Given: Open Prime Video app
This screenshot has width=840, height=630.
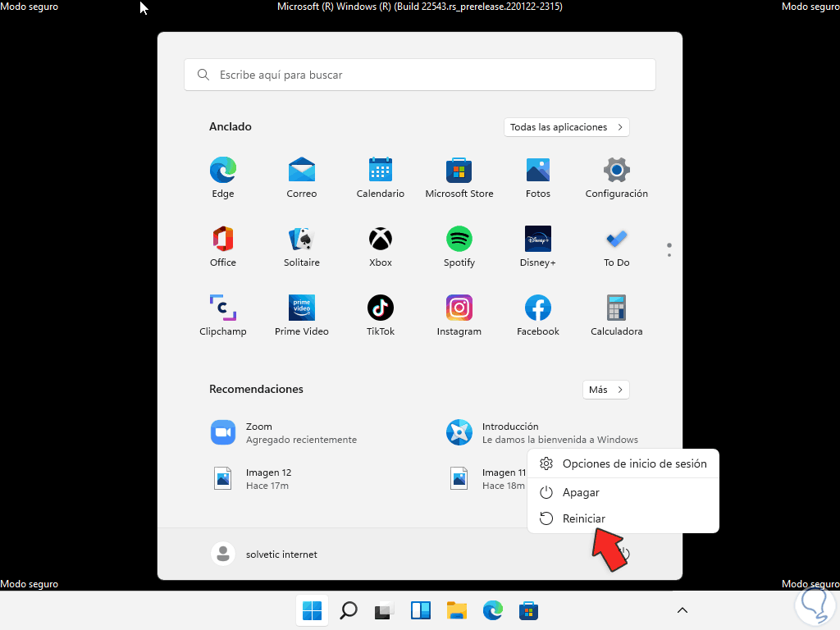Looking at the screenshot, I should coord(302,316).
